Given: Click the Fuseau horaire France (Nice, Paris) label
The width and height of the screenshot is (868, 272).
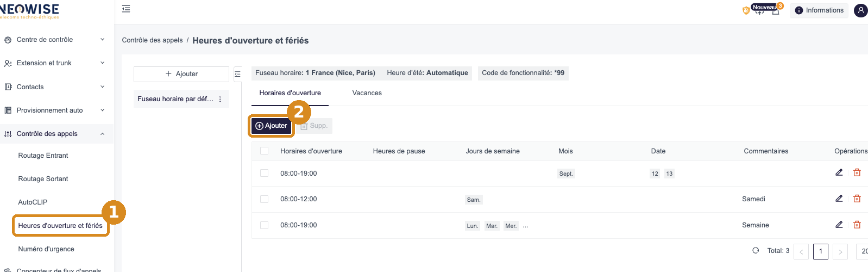Looking at the screenshot, I should [315, 73].
